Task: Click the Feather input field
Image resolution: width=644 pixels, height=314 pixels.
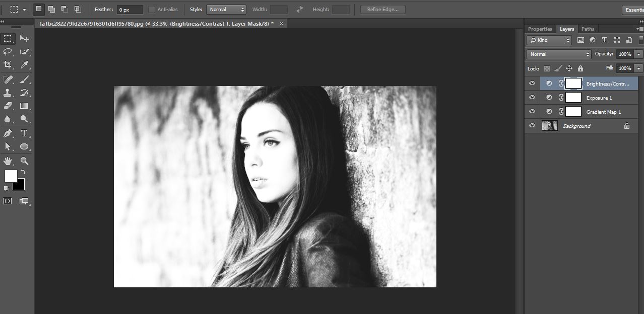Action: pyautogui.click(x=130, y=10)
